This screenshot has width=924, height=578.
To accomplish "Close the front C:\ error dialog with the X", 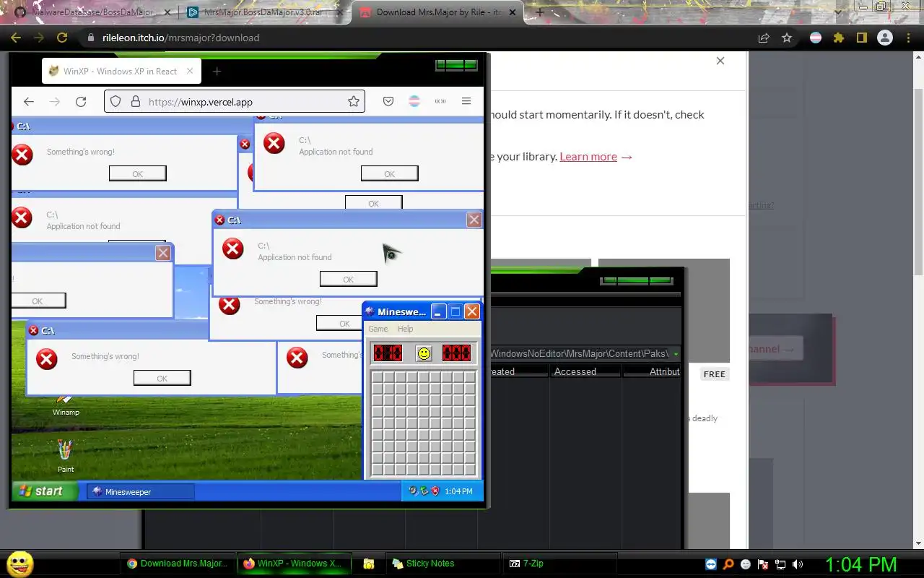I will tap(474, 220).
